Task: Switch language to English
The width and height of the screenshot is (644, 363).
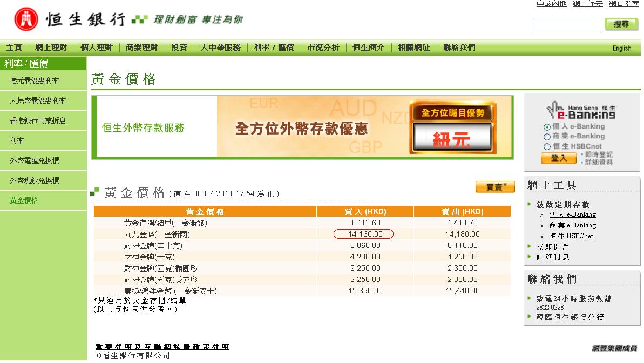Action: tap(621, 48)
